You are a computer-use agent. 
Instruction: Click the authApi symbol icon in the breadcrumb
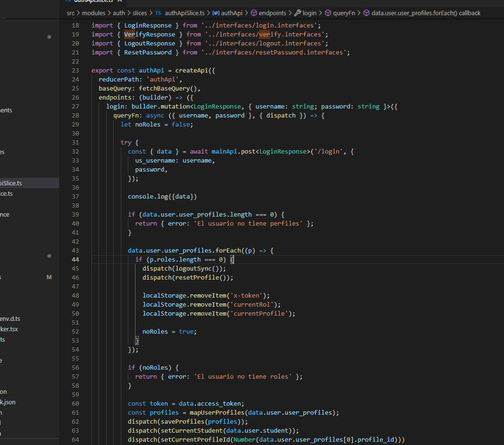pyautogui.click(x=216, y=13)
